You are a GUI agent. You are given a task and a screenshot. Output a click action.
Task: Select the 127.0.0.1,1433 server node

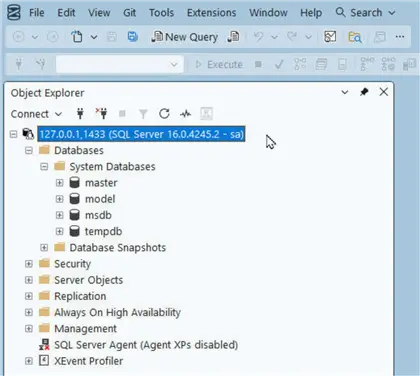pos(141,134)
